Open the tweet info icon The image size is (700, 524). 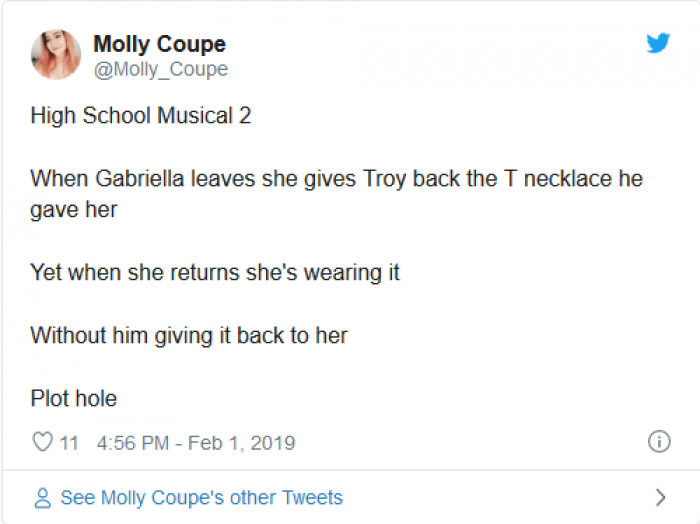tap(659, 441)
